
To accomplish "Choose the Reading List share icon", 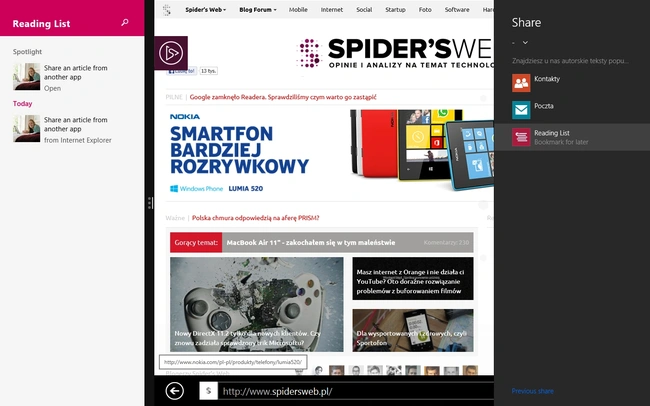I will tap(521, 137).
